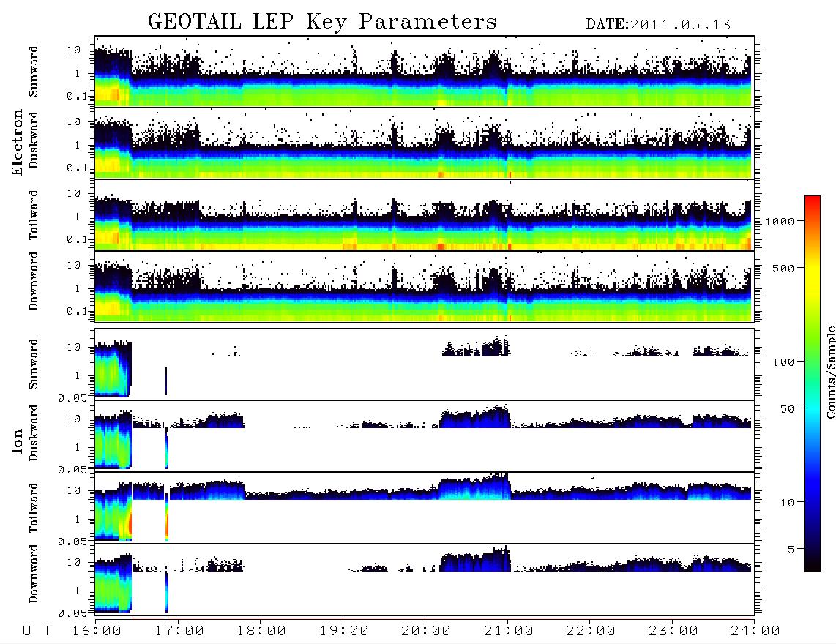This screenshot has height=644, width=836.
Task: Click the rainbow color scale bar
Action: click(812, 383)
